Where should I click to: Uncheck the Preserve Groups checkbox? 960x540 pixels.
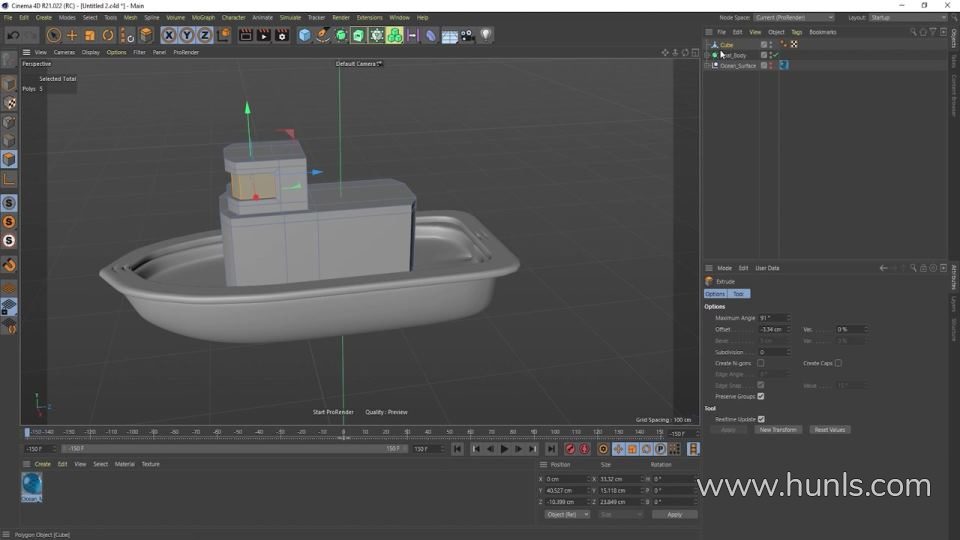click(760, 396)
